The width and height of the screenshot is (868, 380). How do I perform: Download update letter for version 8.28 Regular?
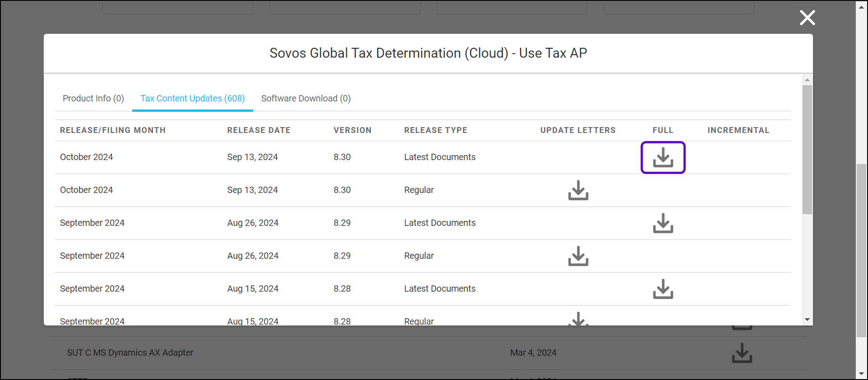[578, 319]
